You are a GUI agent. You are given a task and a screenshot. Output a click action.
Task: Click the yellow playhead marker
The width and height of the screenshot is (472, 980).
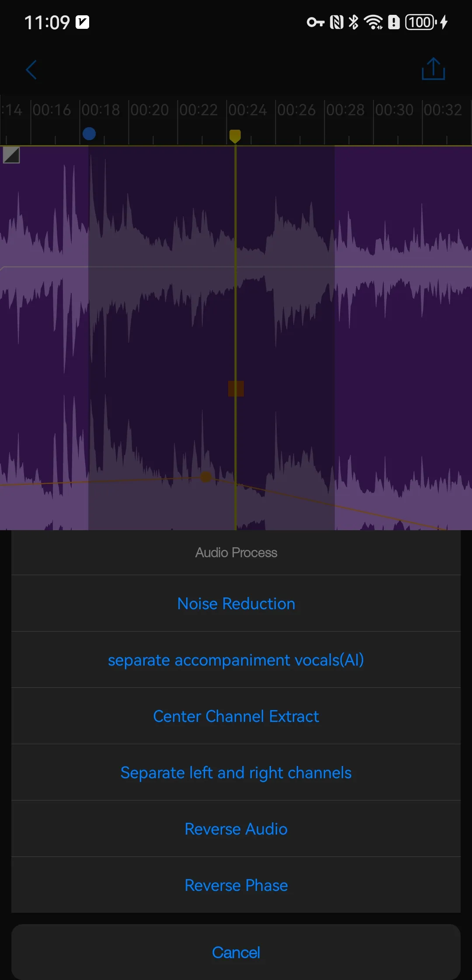click(235, 136)
